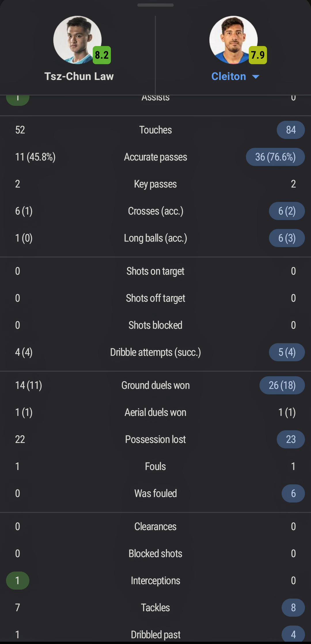Select the Dribble attempts (succ.) label
311x644 pixels.
155,352
